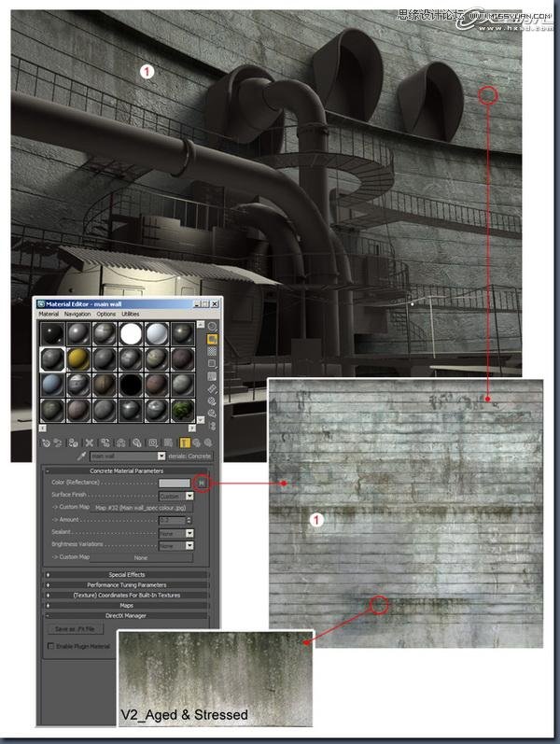Screen dimensions: 560x744
Task: Click the Video Color Check icon
Action: 212,376
